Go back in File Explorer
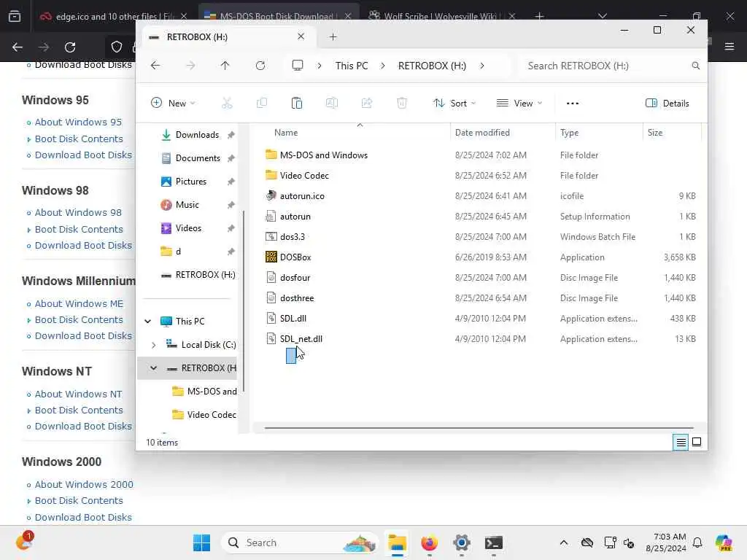The width and height of the screenshot is (747, 560). click(155, 66)
